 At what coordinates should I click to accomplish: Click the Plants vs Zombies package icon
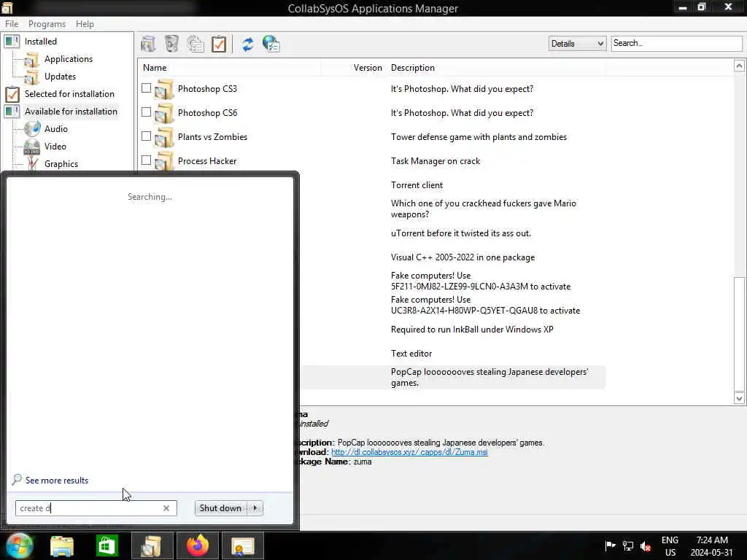[164, 137]
